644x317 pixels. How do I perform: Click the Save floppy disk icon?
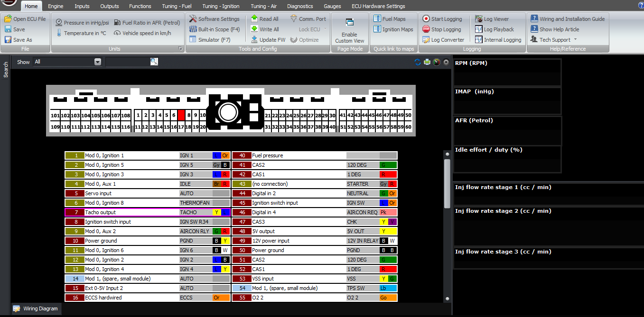coord(8,29)
